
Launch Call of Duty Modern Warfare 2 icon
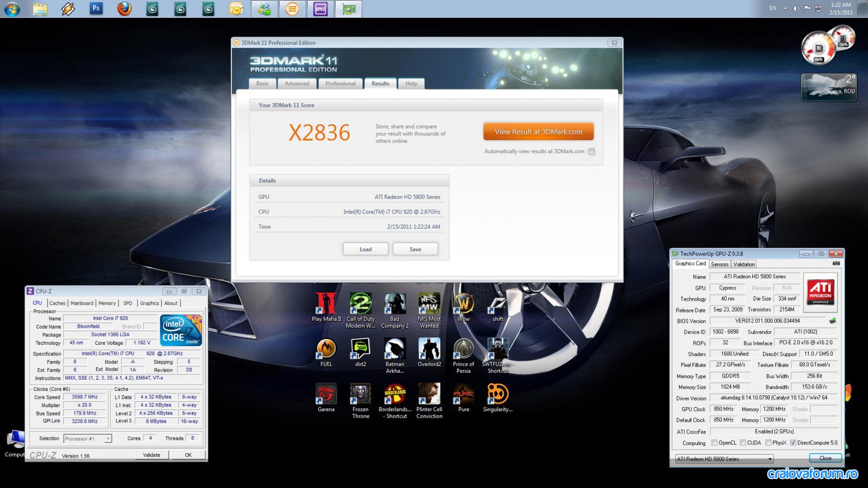(x=360, y=310)
